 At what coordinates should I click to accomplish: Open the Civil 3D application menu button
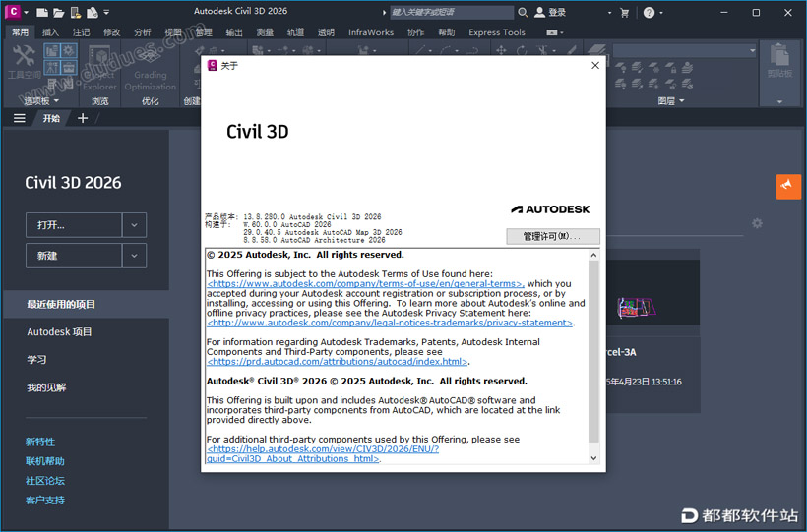pyautogui.click(x=13, y=12)
